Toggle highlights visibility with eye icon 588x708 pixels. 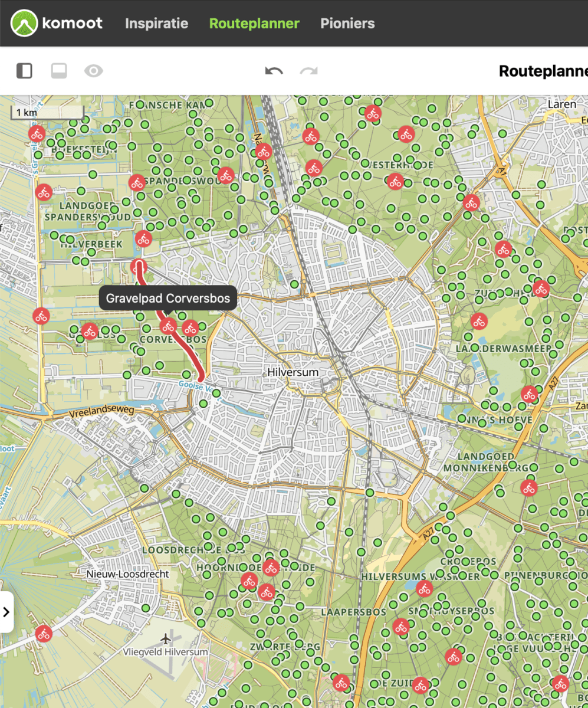click(93, 71)
